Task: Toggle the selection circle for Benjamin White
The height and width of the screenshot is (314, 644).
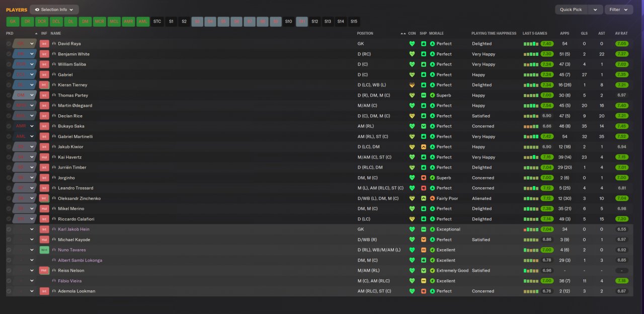Action: point(9,54)
